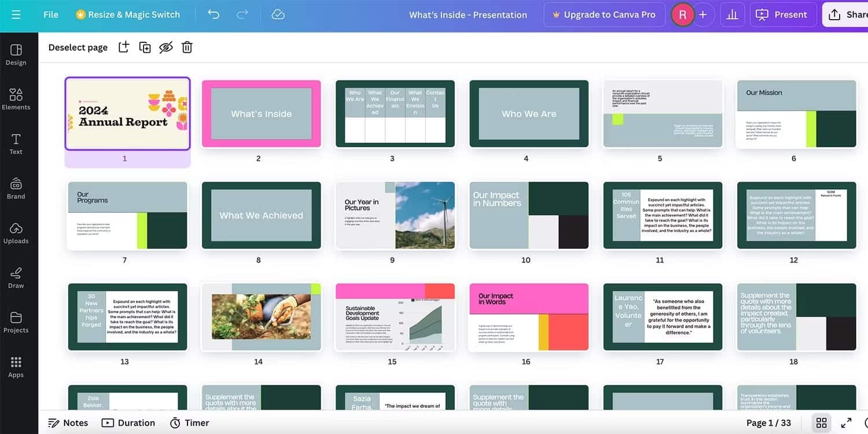Viewport: 868px width, 434px height.
Task: Click the undo arrow icon
Action: click(x=214, y=14)
